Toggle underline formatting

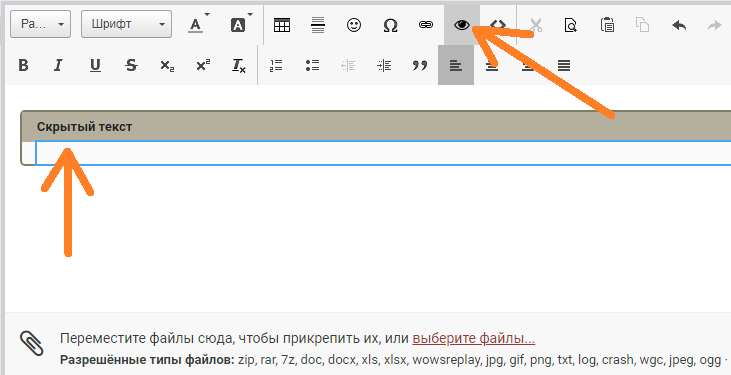click(x=95, y=65)
